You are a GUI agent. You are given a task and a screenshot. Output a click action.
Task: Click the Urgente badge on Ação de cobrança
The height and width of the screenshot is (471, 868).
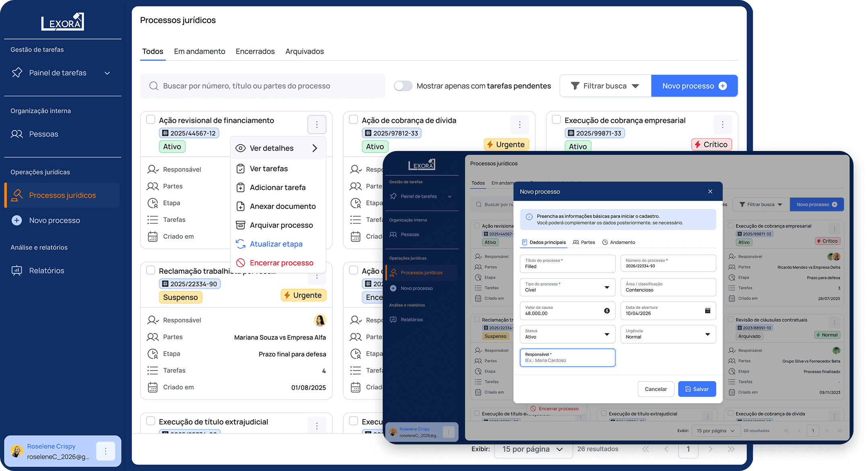pos(506,145)
